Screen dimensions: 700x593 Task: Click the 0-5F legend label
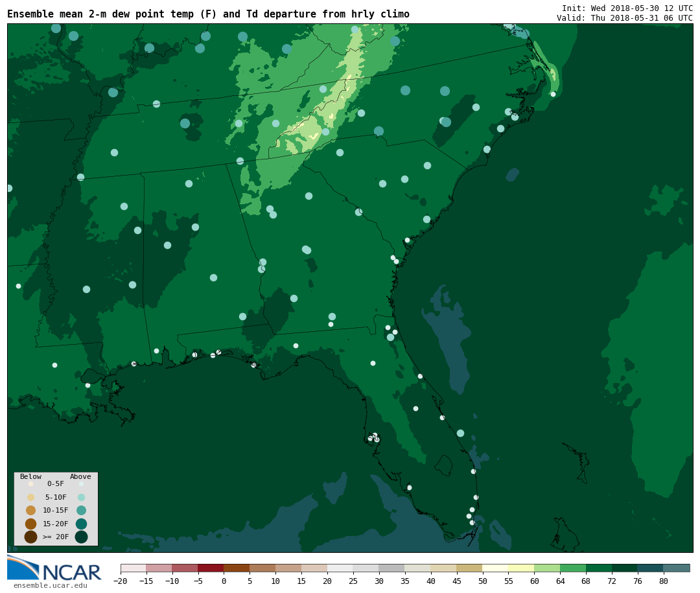[56, 483]
